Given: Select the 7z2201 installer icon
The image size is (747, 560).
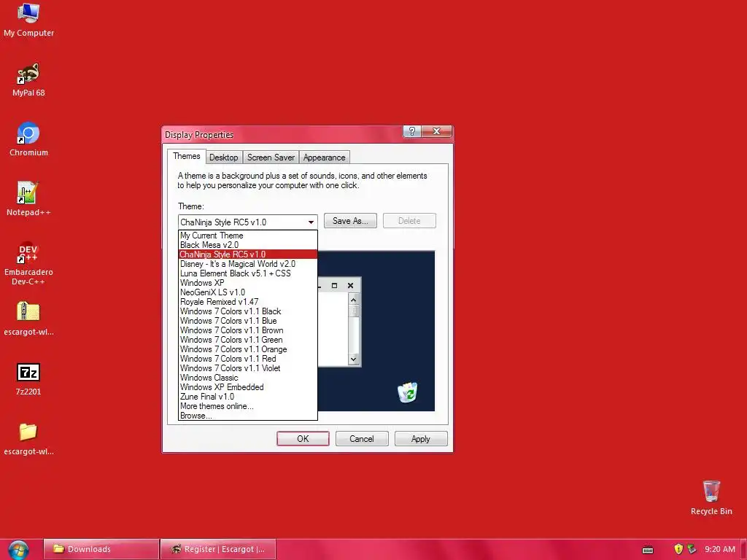Looking at the screenshot, I should [x=28, y=378].
